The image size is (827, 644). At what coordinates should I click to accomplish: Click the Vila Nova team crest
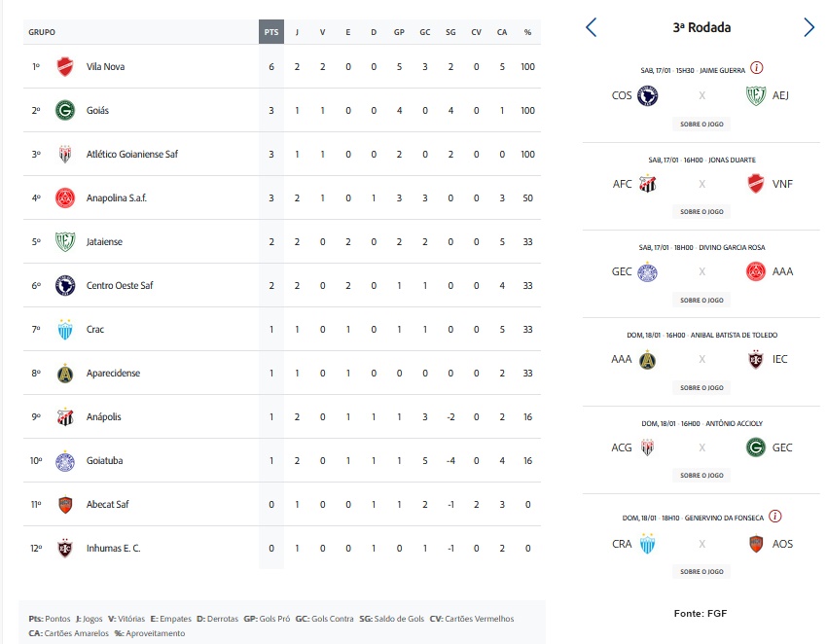pos(65,67)
